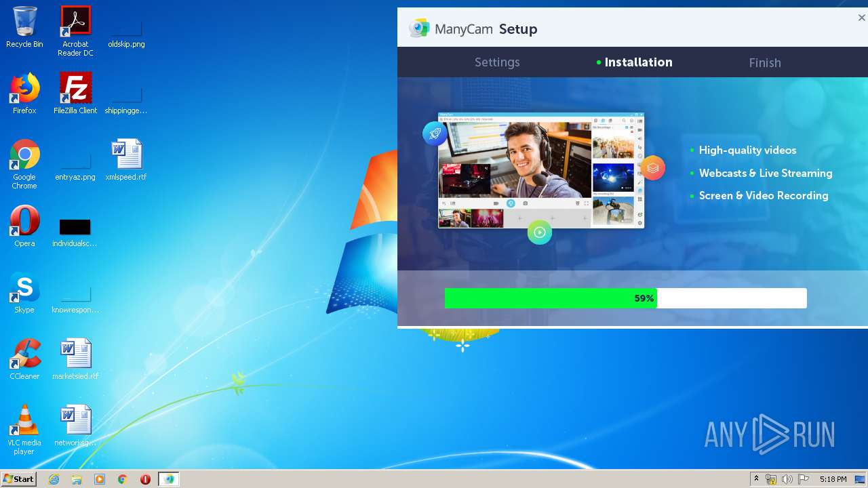This screenshot has height=488, width=868.
Task: Select the individualsc... black thumbnail file
Action: [75, 232]
